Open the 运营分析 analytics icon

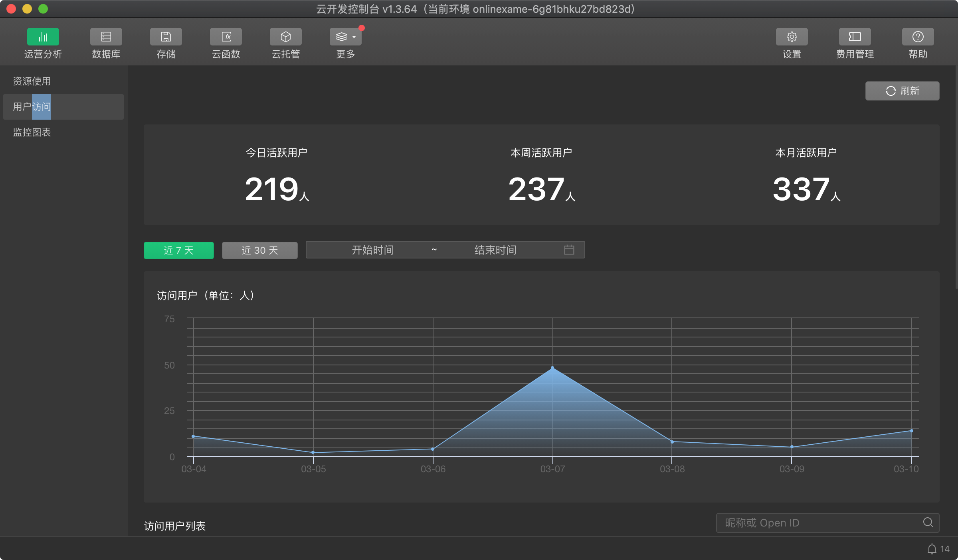click(43, 37)
